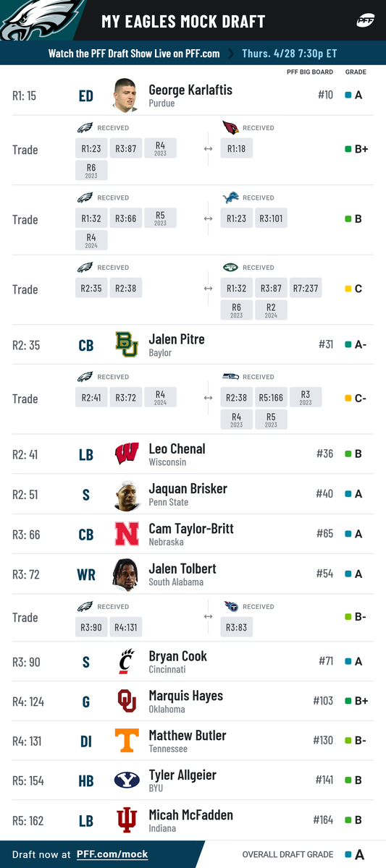The height and width of the screenshot is (868, 386).
Task: Click the BYU logo beside Tyler Allgeier
Action: click(x=127, y=780)
